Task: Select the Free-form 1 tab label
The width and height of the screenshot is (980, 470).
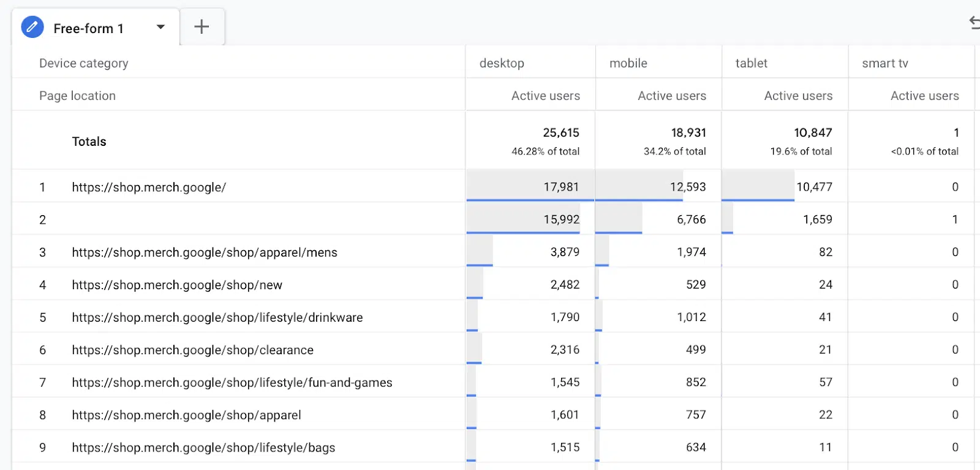Action: tap(88, 29)
